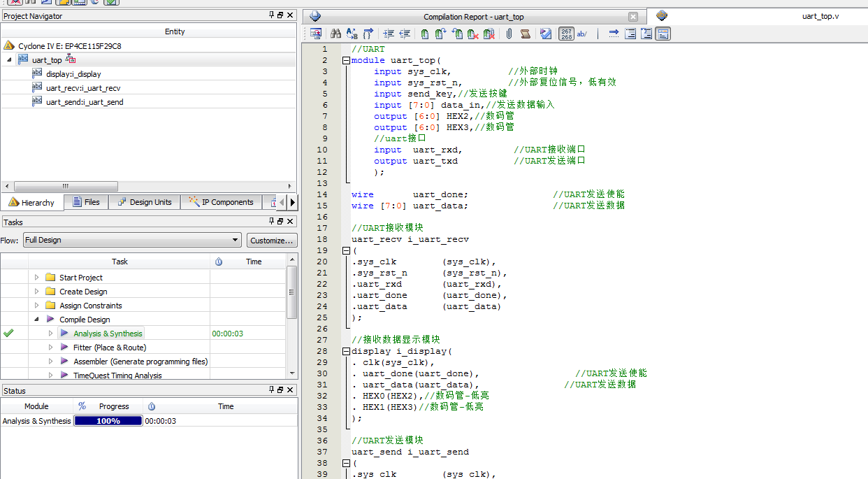
Task: Click the Customize... button
Action: click(271, 240)
